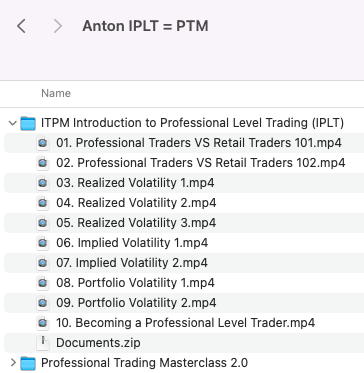Click video icon for 06. Implied Volatility 1
Image resolution: width=364 pixels, height=373 pixels.
43,243
